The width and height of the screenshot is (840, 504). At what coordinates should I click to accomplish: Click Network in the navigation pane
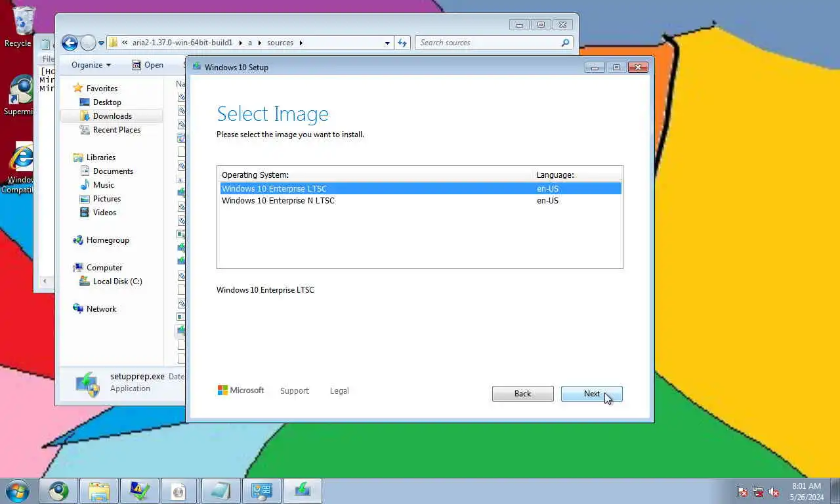(101, 309)
